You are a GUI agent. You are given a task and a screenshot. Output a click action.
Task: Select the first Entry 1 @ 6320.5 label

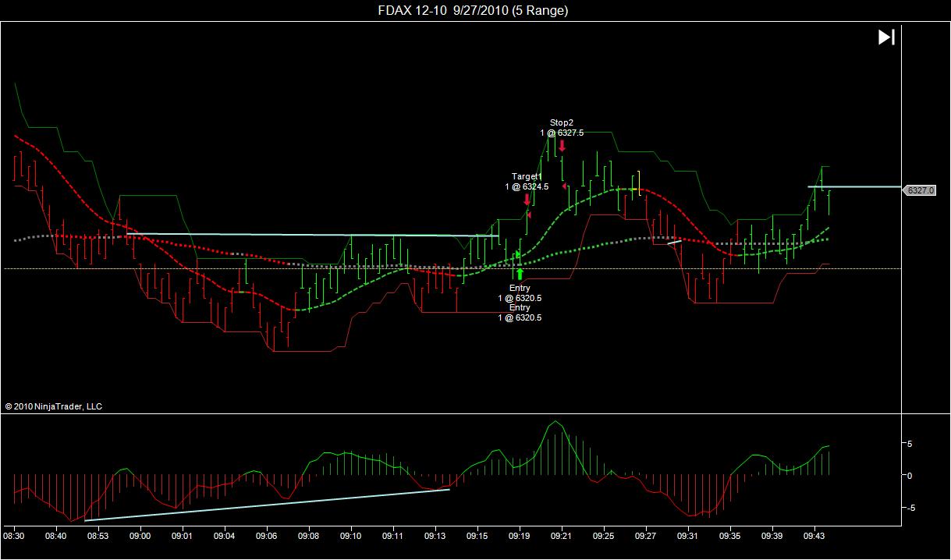pos(520,293)
